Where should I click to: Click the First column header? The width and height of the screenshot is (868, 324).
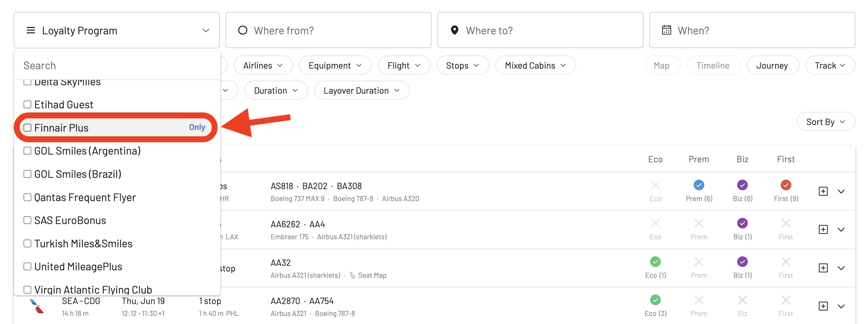(x=785, y=159)
